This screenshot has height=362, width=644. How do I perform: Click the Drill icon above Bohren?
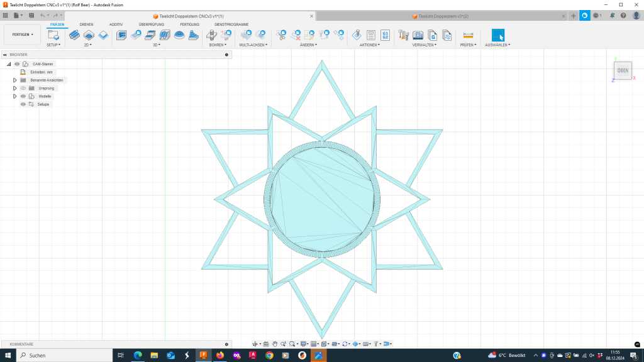click(x=214, y=35)
